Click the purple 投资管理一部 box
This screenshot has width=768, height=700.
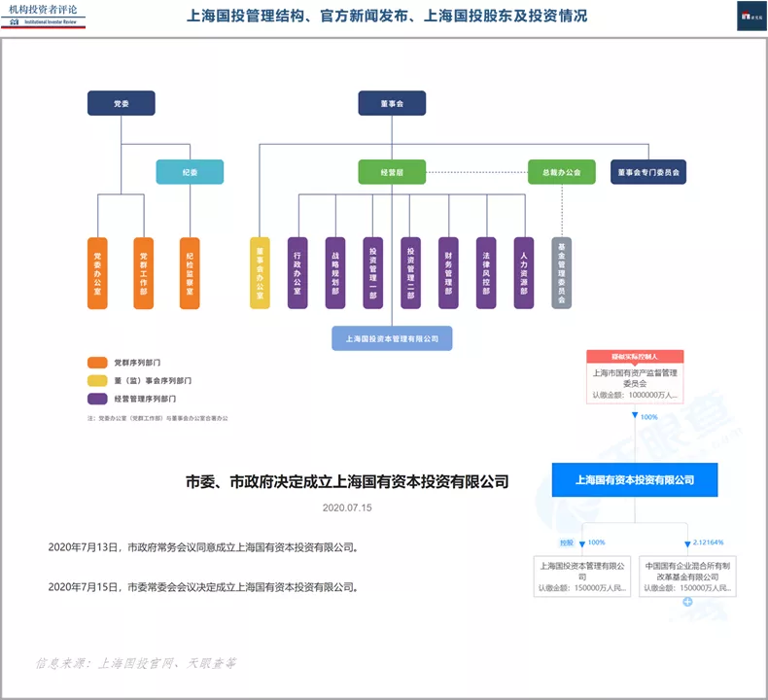tap(372, 273)
